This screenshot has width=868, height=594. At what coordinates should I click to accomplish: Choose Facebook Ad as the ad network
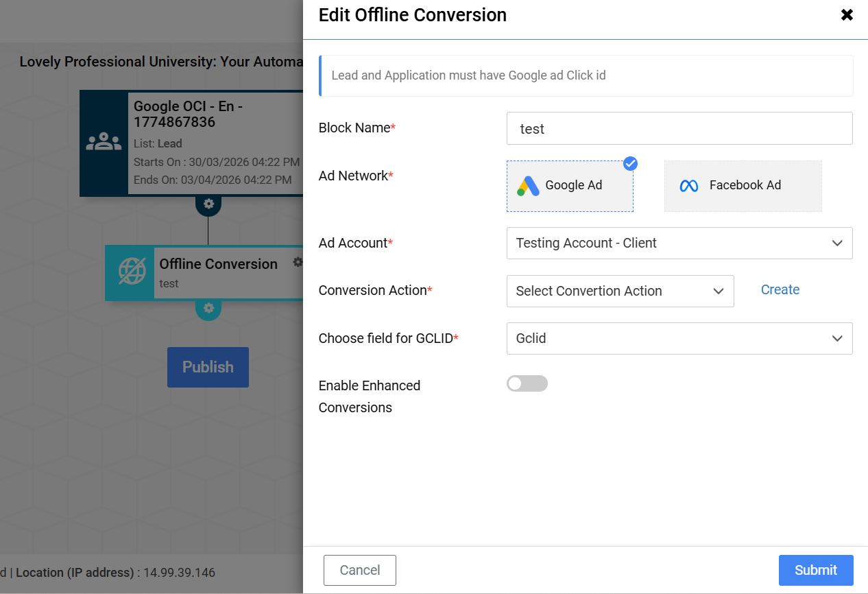point(743,186)
